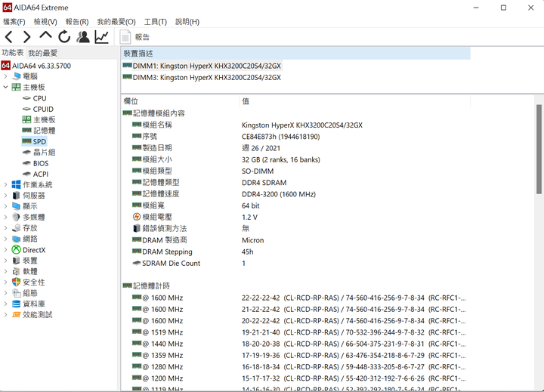
Task: Open the 我的最愛(O) menu
Action: pos(116,21)
